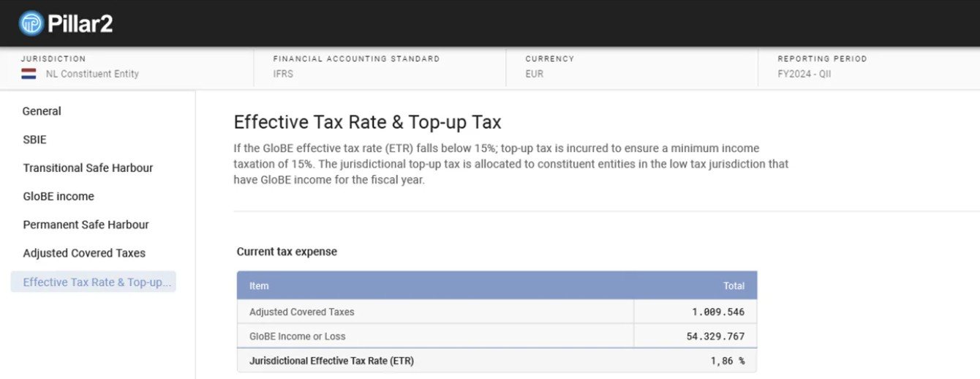Click the IFRS accounting standard value
The image size is (980, 379).
pyautogui.click(x=283, y=74)
